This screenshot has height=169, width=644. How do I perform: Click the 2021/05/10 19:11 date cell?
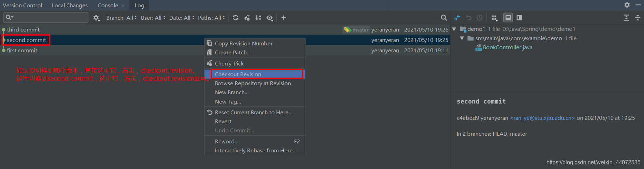point(426,50)
